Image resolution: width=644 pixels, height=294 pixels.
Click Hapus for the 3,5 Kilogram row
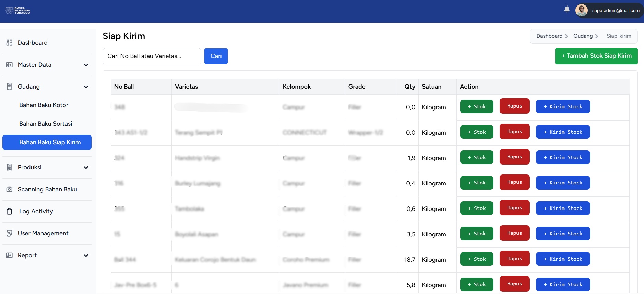click(514, 233)
